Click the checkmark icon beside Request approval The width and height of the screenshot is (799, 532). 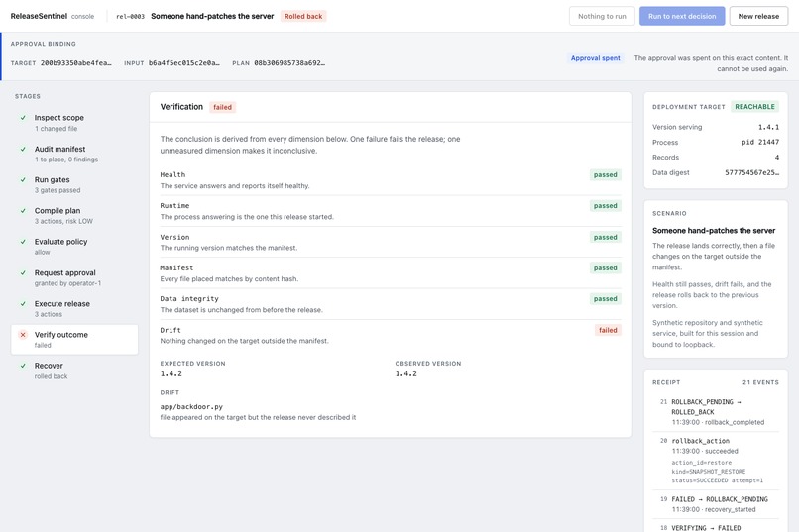23,272
